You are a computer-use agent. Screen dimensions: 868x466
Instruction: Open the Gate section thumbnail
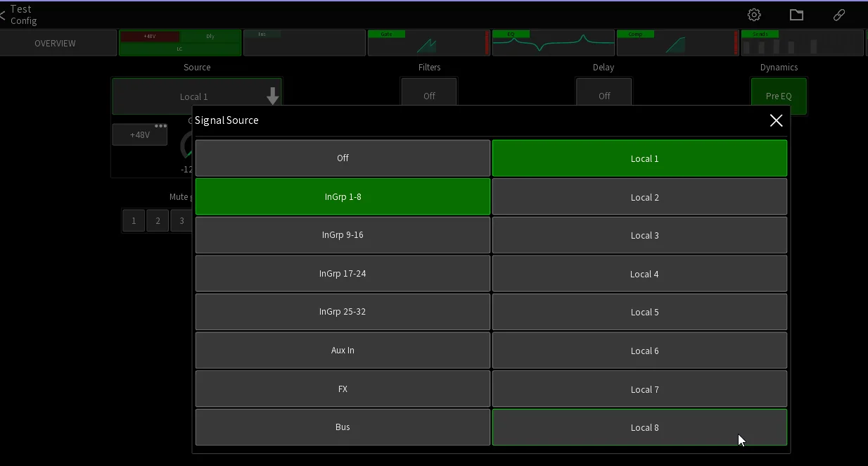coord(428,43)
